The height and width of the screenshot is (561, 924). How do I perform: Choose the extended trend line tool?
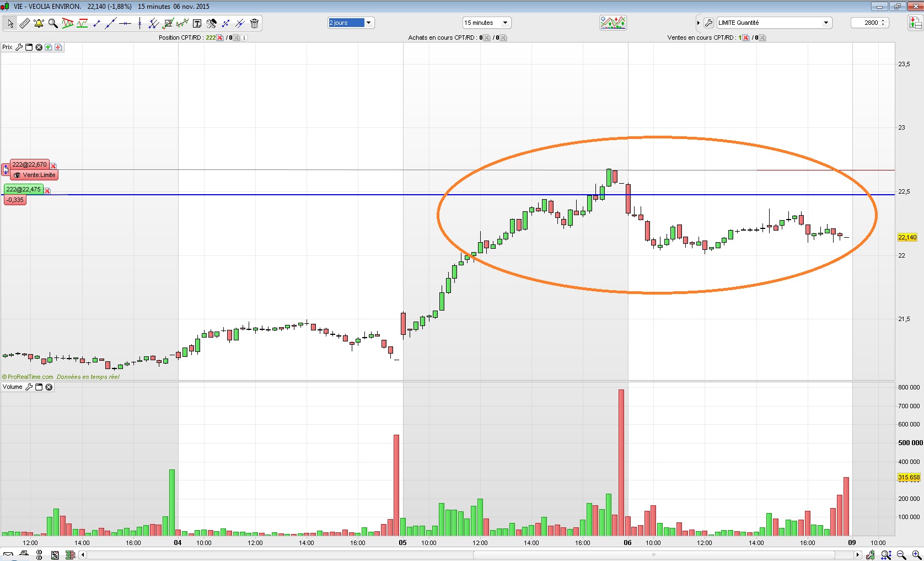pyautogui.click(x=111, y=23)
